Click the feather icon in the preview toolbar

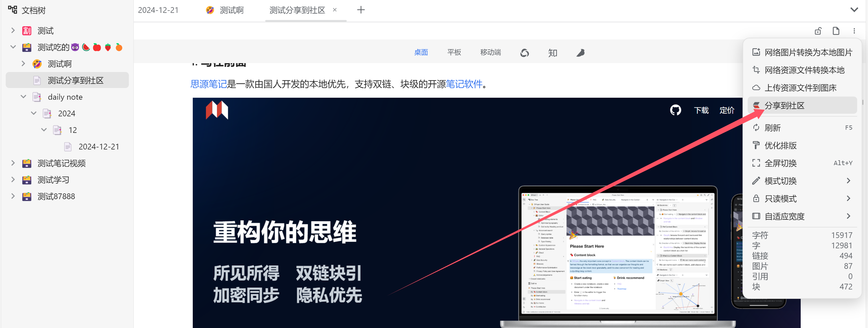coord(580,53)
